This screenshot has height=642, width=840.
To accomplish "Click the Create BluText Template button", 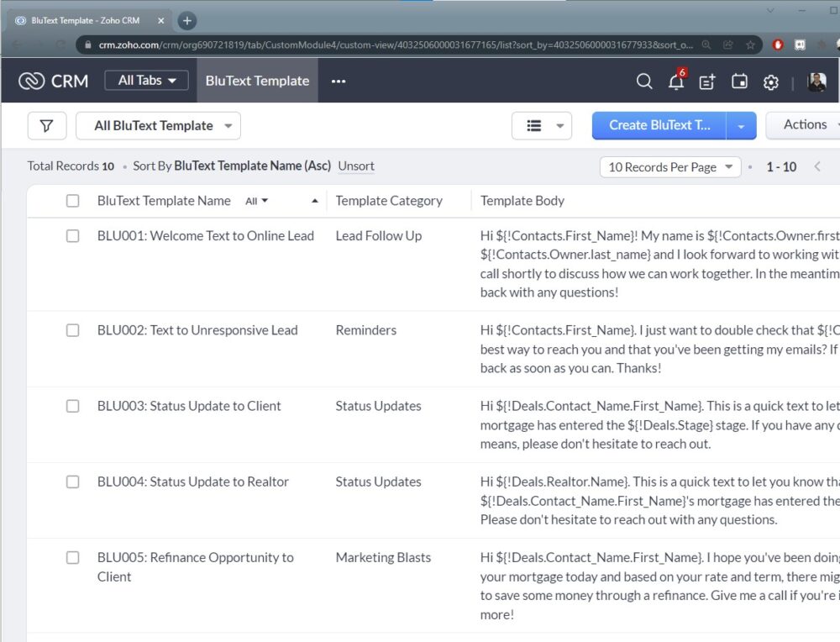I will (x=659, y=125).
